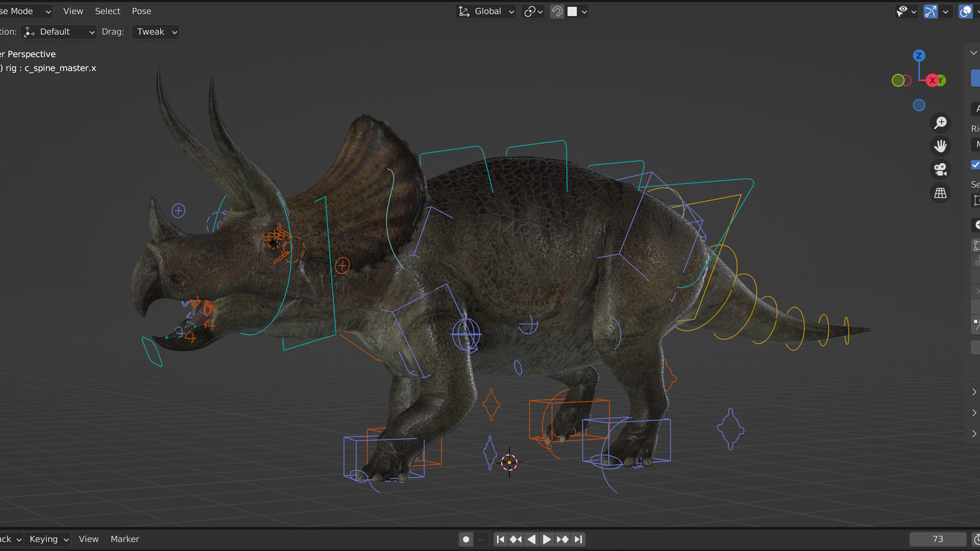Toggle viewport gizmos display
The width and height of the screenshot is (980, 551).
[930, 11]
